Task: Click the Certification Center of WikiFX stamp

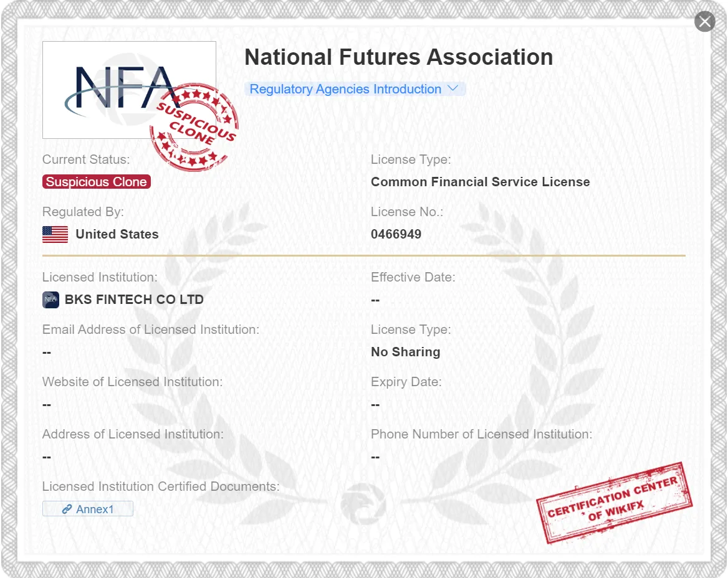Action: click(615, 503)
